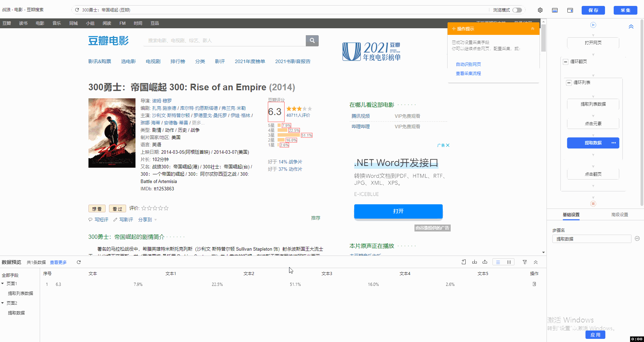
Task: Click the blue 打开 ad button
Action: pyautogui.click(x=398, y=211)
